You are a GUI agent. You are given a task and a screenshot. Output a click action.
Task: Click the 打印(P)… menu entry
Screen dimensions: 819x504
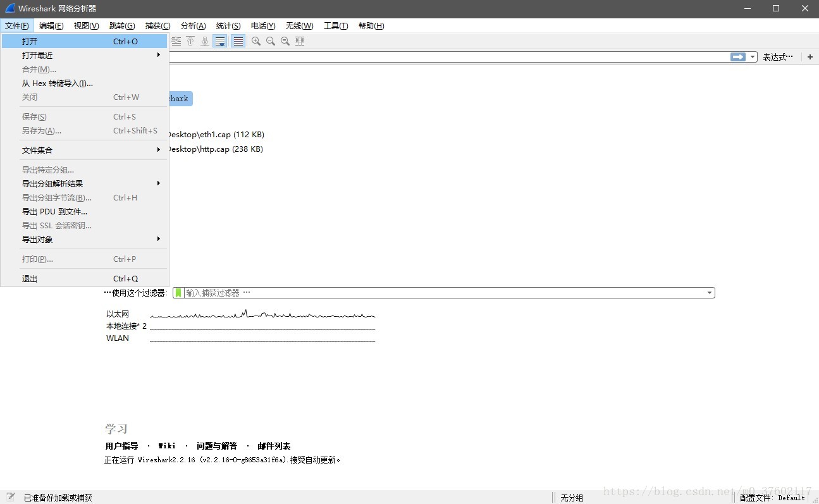pos(85,259)
